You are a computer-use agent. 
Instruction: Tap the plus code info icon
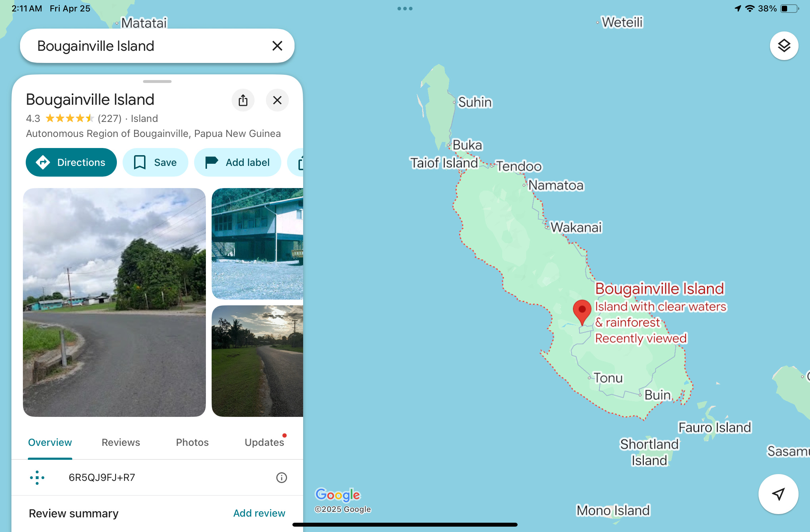(x=282, y=478)
